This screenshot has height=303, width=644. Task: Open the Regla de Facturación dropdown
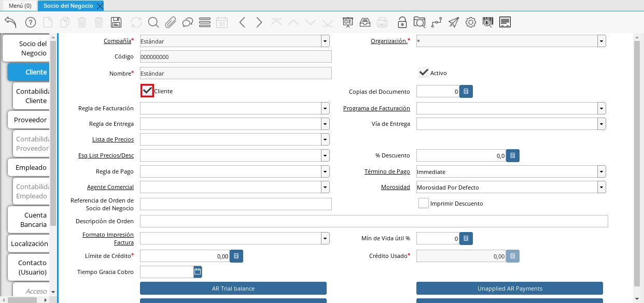(325, 108)
